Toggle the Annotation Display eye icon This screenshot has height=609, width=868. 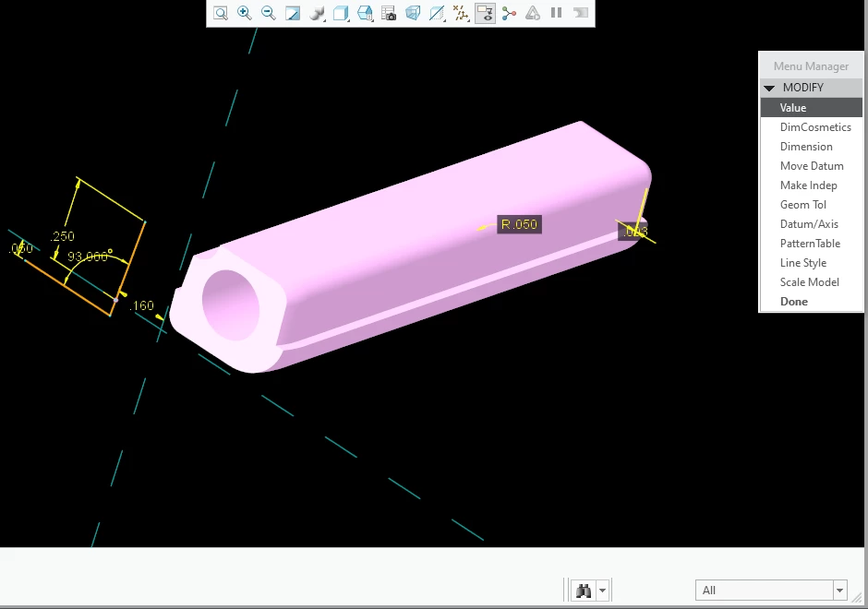tap(485, 13)
